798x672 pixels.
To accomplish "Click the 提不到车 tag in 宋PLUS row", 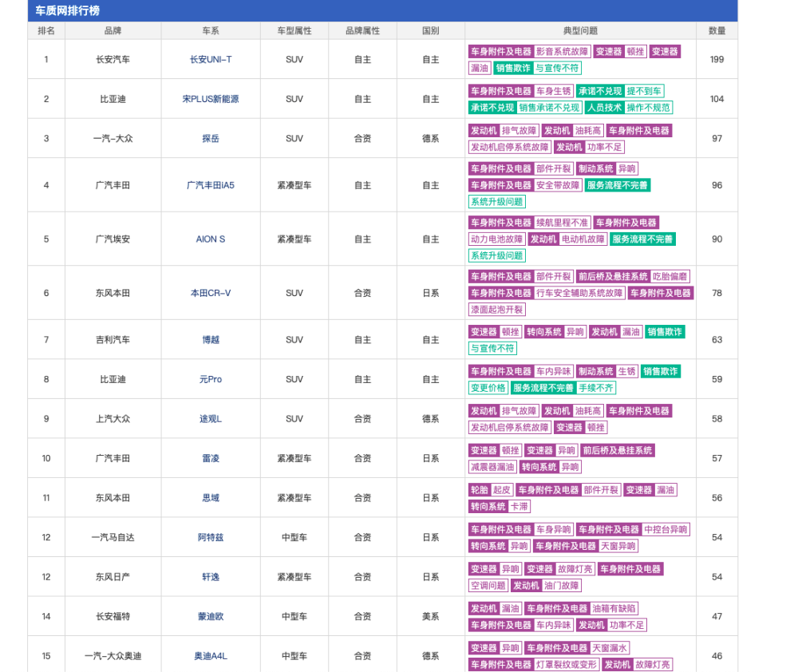I will tap(644, 92).
